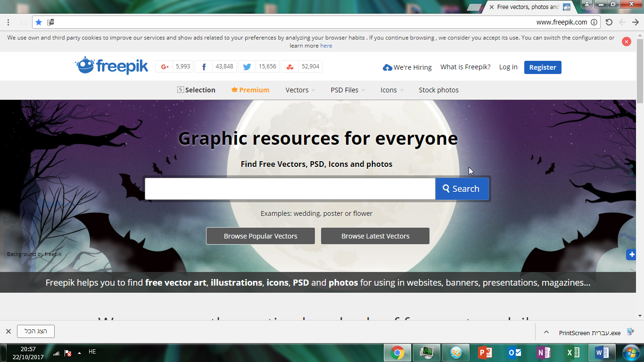
Task: Go to the Premium section
Action: click(x=250, y=90)
